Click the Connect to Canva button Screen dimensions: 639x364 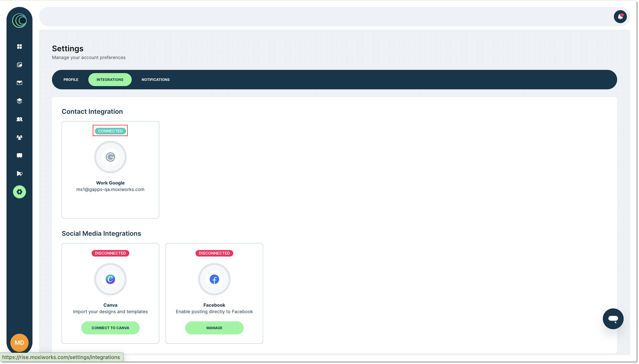pos(110,328)
